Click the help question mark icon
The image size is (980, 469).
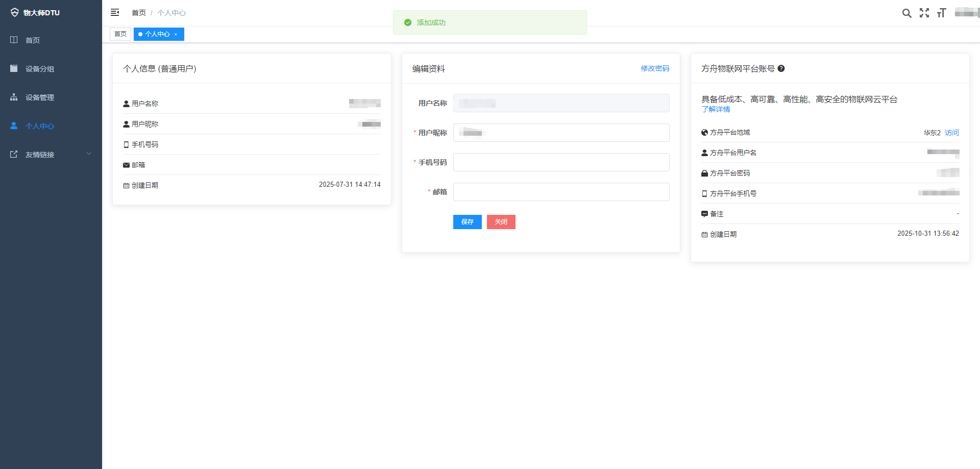click(781, 68)
